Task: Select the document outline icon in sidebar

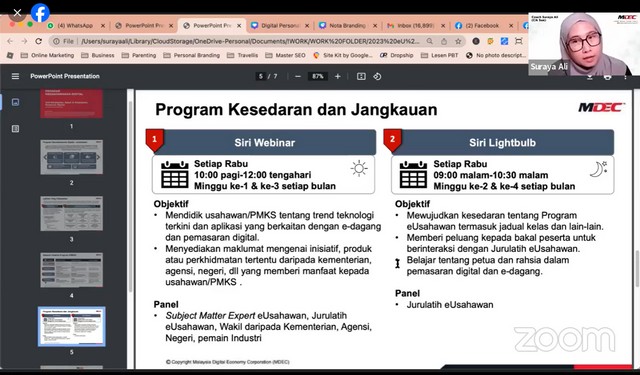Action: (x=16, y=129)
